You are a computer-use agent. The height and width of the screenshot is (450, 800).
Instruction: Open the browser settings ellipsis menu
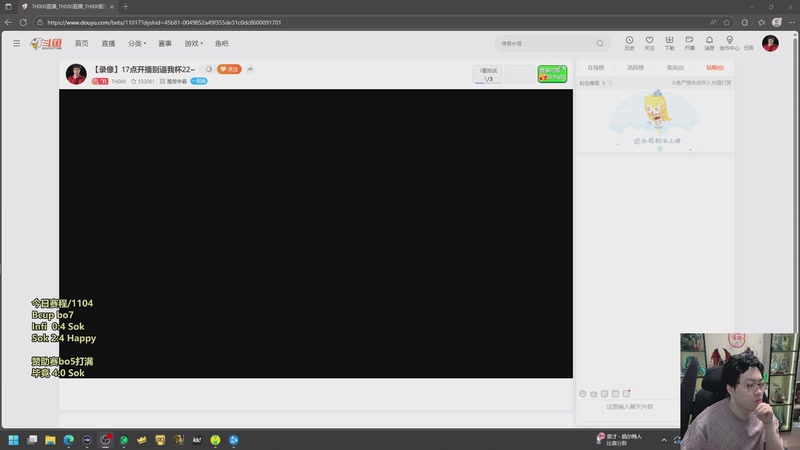[791, 22]
